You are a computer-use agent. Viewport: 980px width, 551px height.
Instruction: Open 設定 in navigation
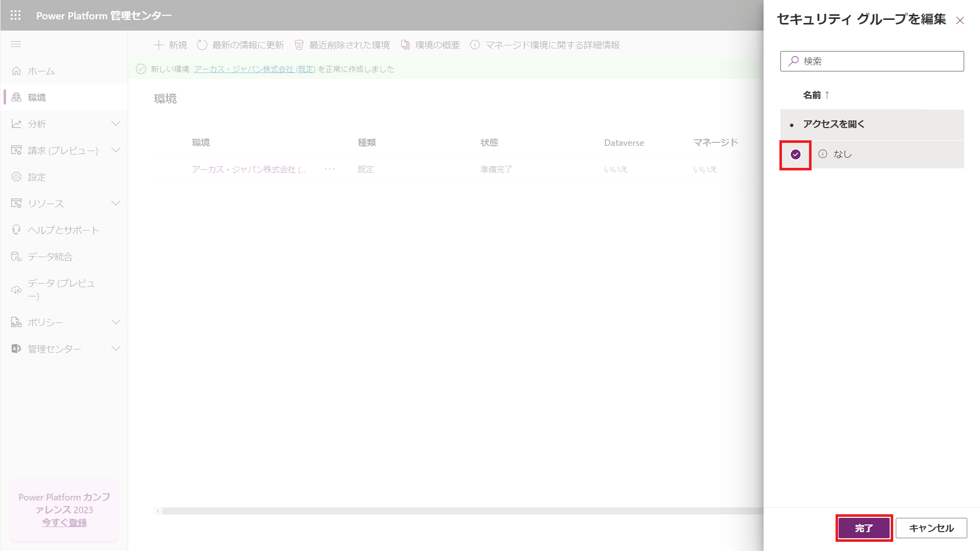tap(64, 177)
